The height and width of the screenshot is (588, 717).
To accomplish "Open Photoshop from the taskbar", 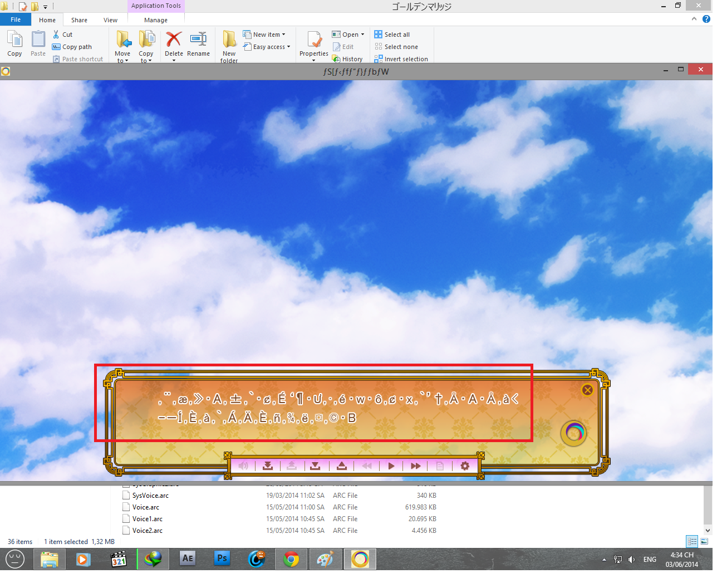I will pos(222,559).
